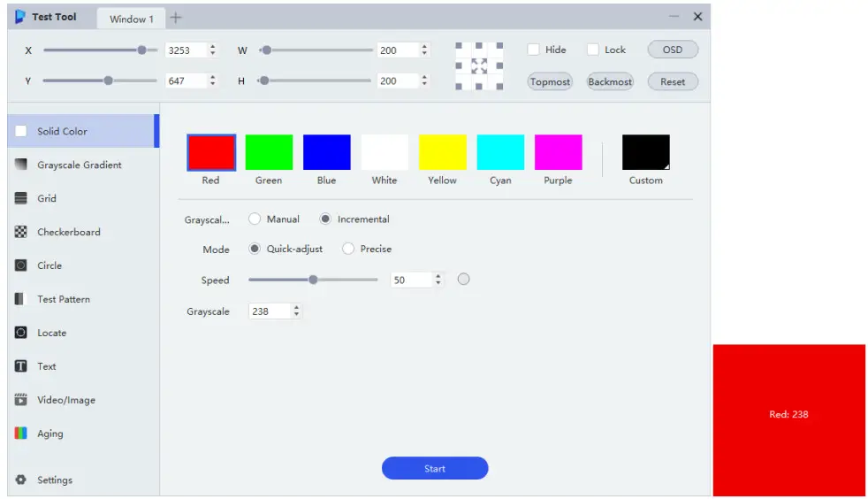
Task: Open the Test Pattern menu item
Action: click(x=84, y=299)
